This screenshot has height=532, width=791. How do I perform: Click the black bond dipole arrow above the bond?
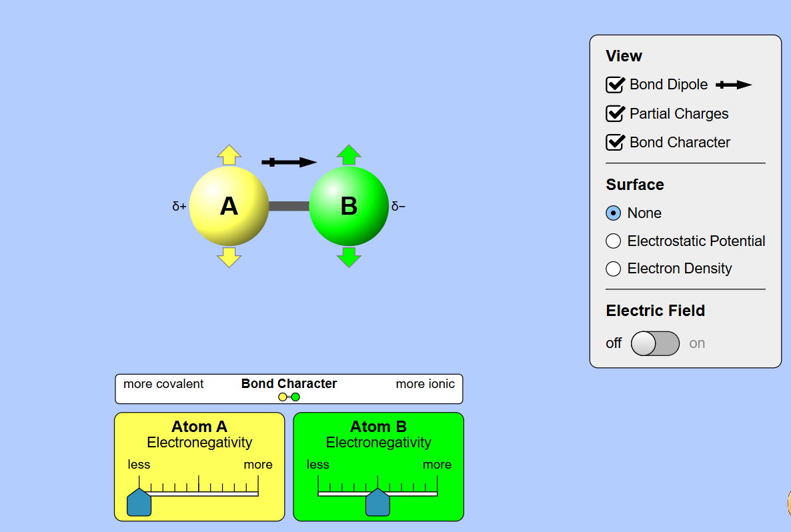(289, 162)
